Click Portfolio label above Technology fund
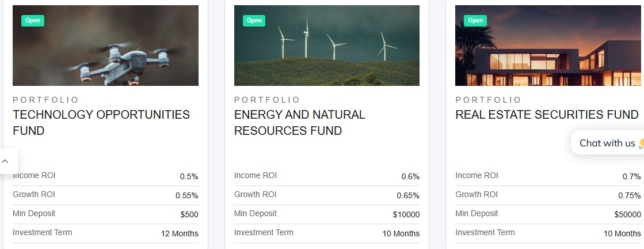 [46, 100]
